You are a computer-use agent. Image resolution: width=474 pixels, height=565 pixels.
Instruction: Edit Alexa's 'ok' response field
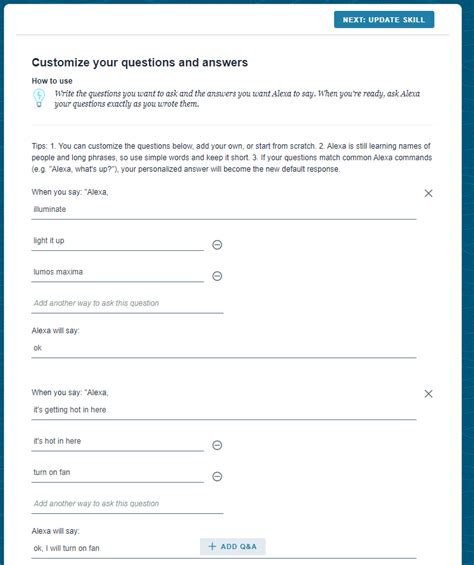pyautogui.click(x=224, y=348)
